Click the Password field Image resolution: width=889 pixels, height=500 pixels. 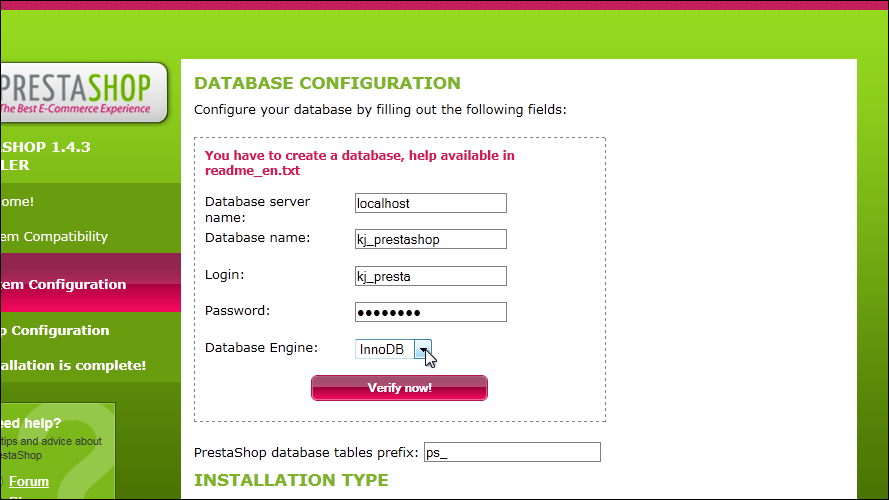tap(431, 312)
